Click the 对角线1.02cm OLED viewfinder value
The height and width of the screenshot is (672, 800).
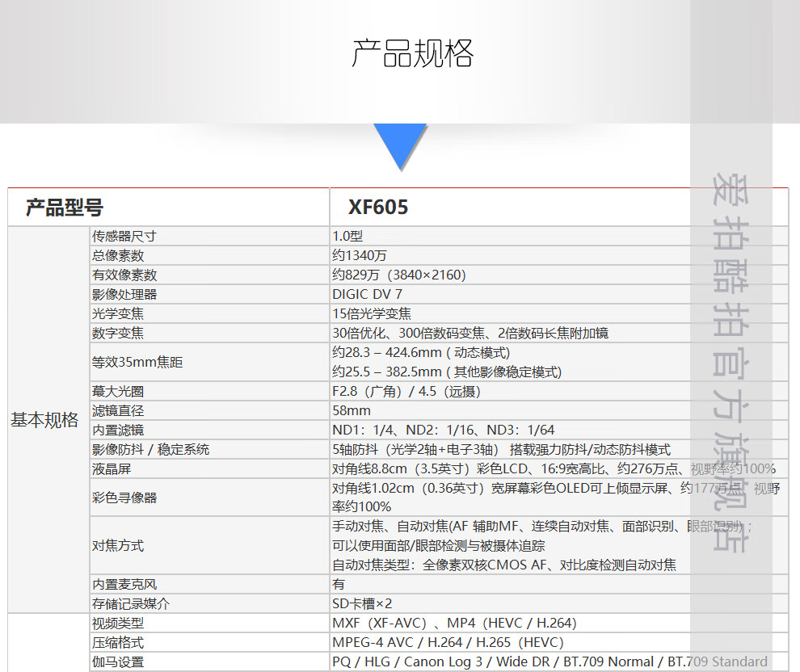[x=556, y=497]
